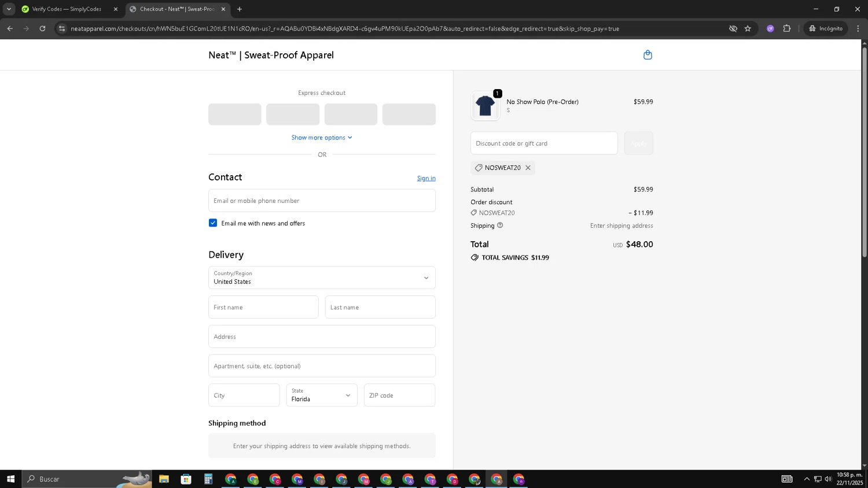Open site information icon in address bar
868x488 pixels.
62,28
